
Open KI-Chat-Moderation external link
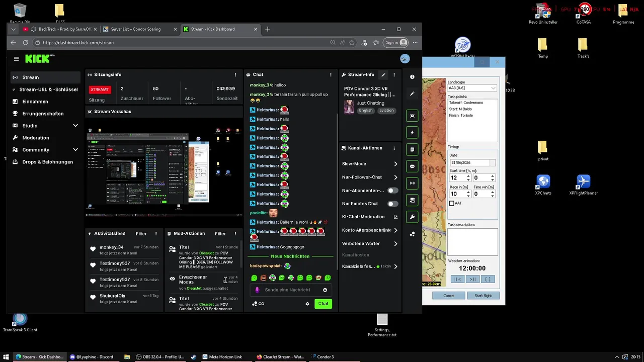pos(395,217)
